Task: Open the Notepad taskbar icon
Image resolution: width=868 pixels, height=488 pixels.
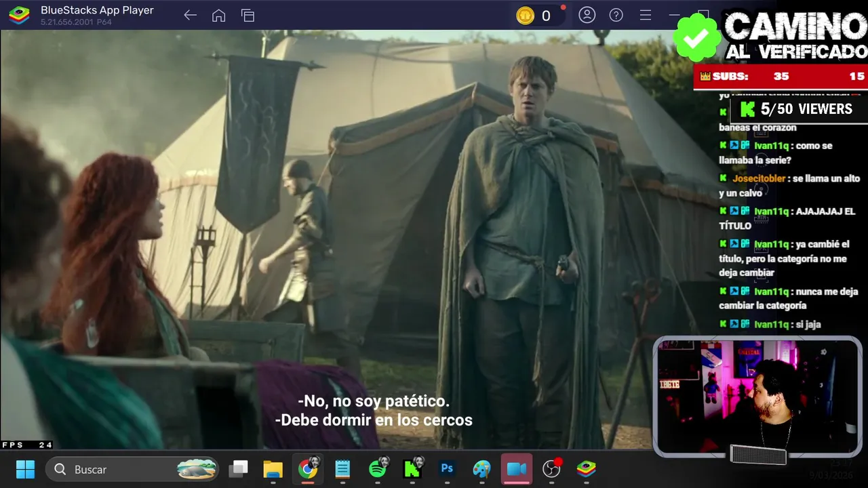Action: click(342, 469)
